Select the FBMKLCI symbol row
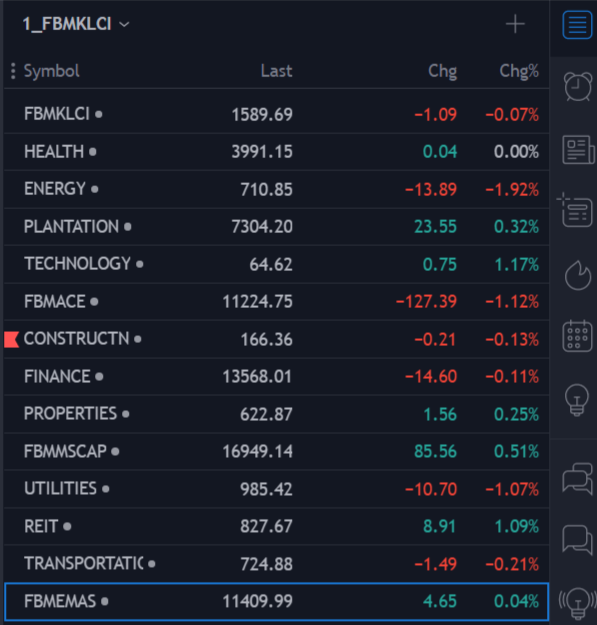This screenshot has height=625, width=597. point(277,114)
